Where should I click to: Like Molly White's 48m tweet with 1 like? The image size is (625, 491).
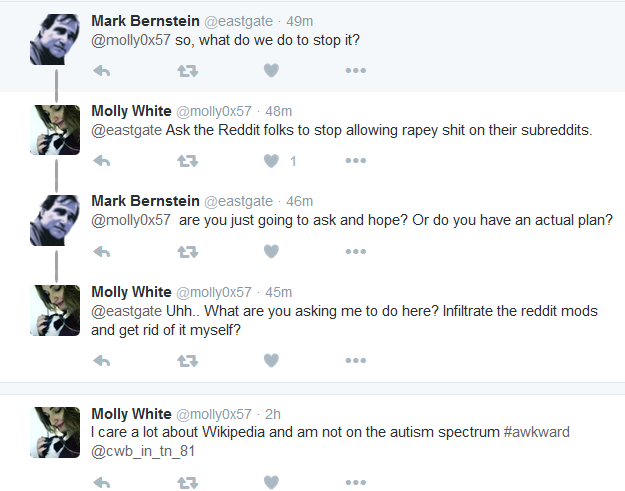pos(271,161)
